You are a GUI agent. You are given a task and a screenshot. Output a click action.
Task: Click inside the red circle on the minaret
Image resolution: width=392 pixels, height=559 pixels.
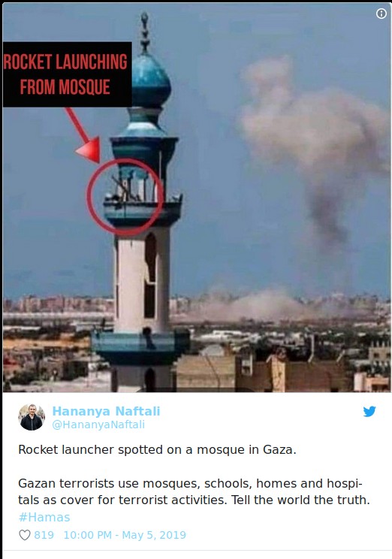coord(125,197)
